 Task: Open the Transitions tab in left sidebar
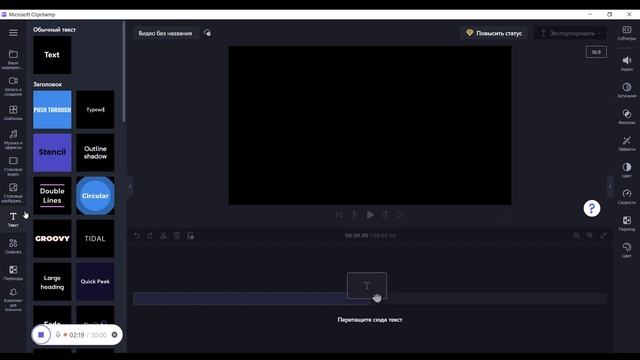[x=13, y=273]
